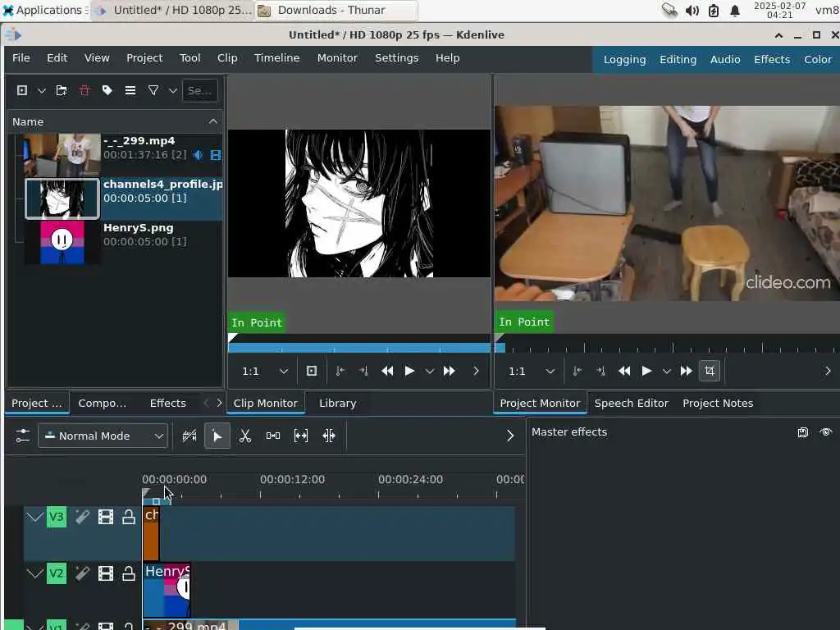Switch to the Color workspace

click(818, 59)
